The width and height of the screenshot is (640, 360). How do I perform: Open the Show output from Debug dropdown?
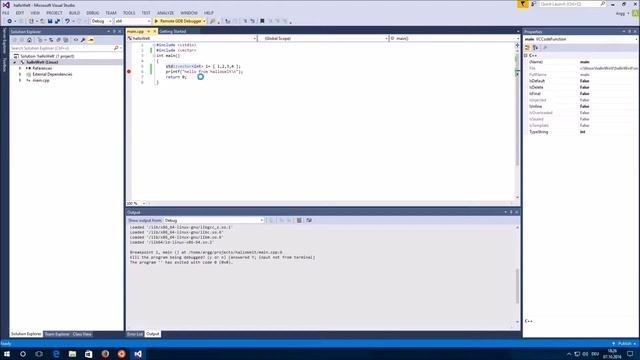tap(214, 220)
